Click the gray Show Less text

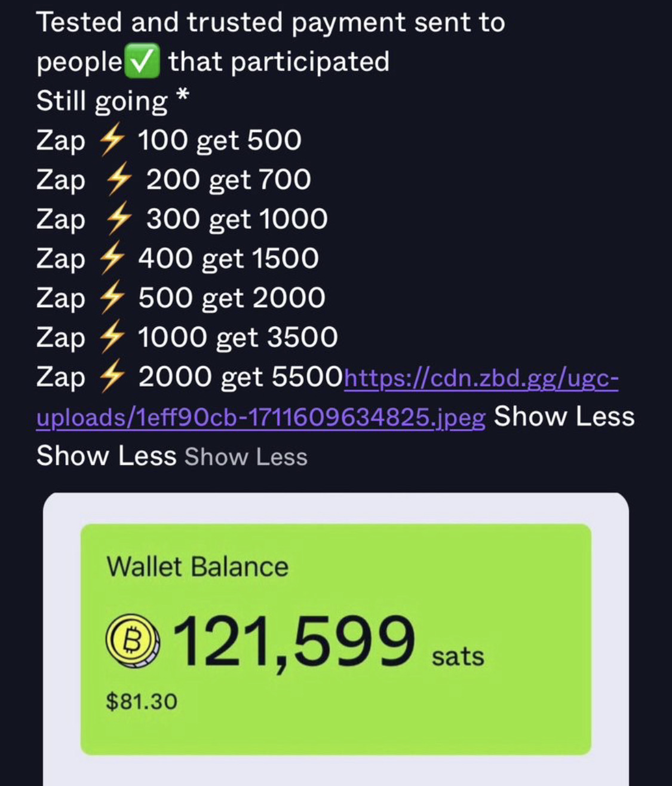(246, 457)
